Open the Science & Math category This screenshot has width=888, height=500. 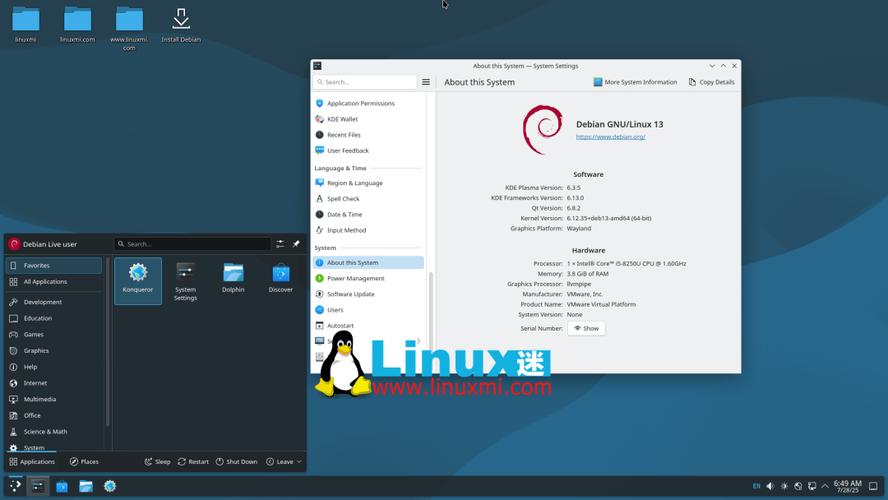coord(54,431)
